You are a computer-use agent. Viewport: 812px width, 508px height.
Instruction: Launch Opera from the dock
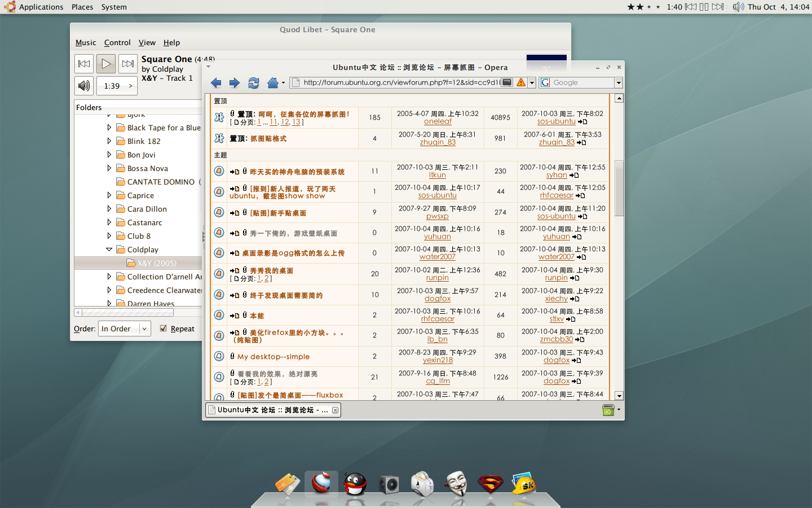[x=321, y=483]
